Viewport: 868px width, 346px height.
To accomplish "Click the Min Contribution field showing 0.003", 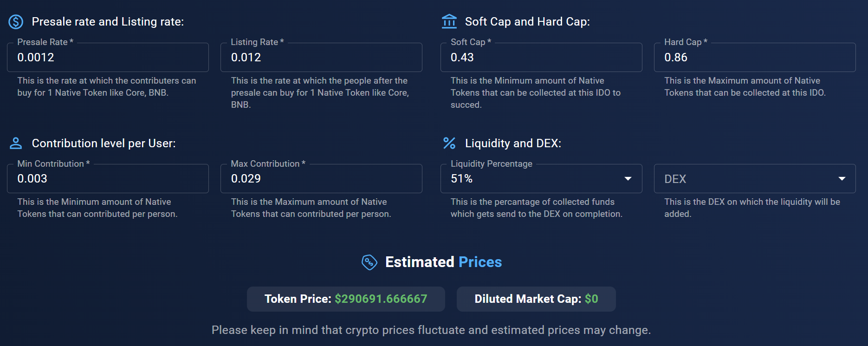I will click(108, 178).
